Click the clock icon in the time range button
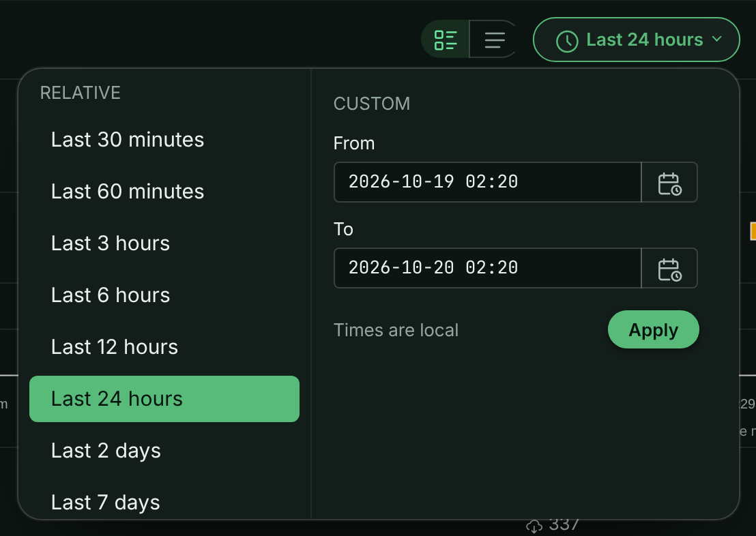 click(567, 42)
